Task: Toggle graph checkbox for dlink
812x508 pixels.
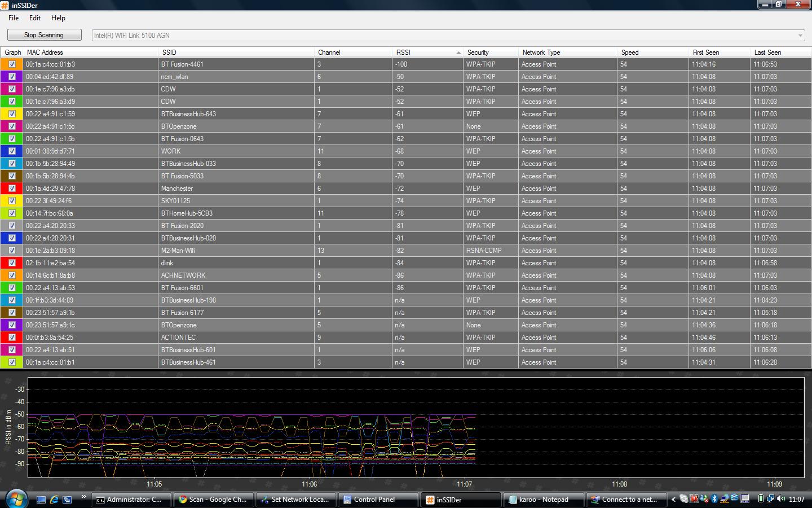Action: coord(12,263)
